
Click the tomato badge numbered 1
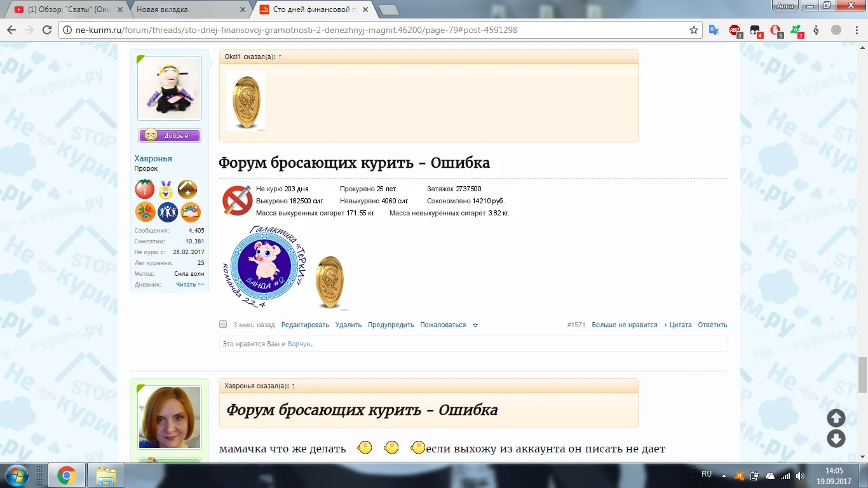point(145,189)
